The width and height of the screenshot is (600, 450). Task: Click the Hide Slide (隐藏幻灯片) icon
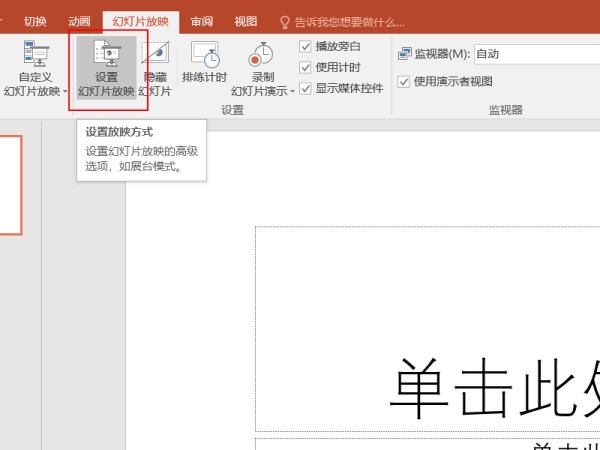(x=155, y=55)
